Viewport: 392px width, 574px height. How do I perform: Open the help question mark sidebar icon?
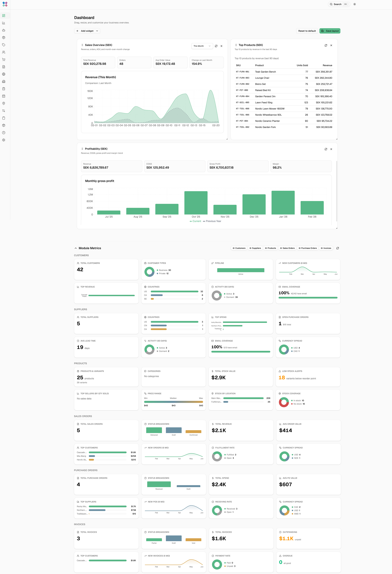pyautogui.click(x=4, y=133)
